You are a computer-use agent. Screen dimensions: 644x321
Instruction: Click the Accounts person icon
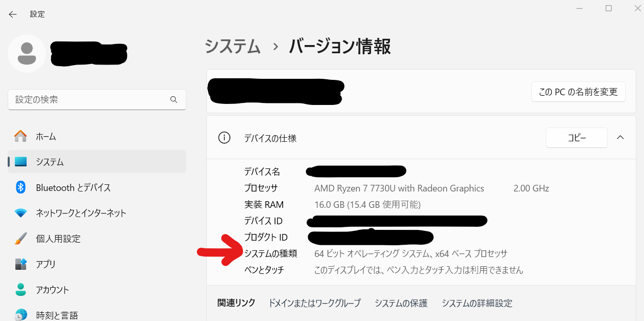[20, 290]
